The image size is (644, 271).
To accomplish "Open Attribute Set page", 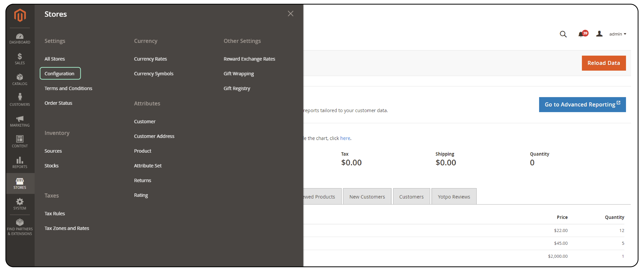I will (147, 166).
